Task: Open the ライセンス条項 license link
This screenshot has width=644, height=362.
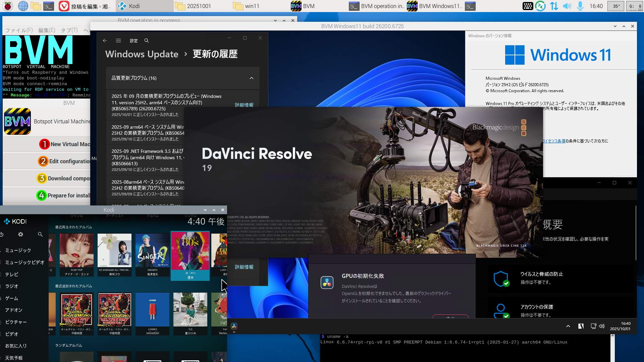Action: coord(554,141)
